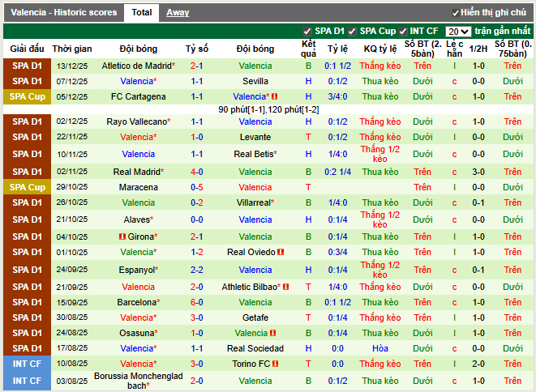This screenshot has width=536, height=392.
Task: Open Atletico de Madrid team link
Action: (137, 66)
